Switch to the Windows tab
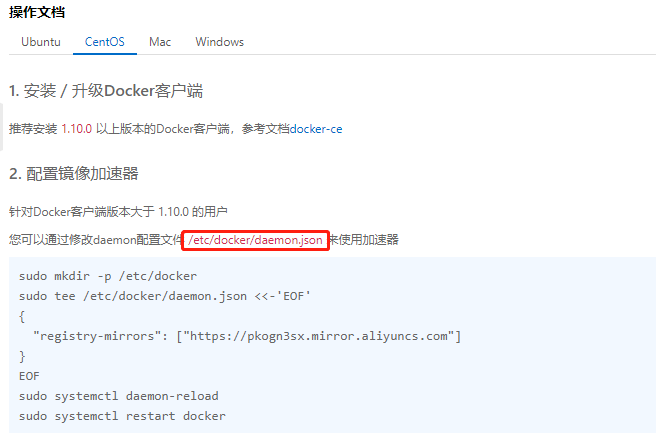The height and width of the screenshot is (433, 656). 219,42
